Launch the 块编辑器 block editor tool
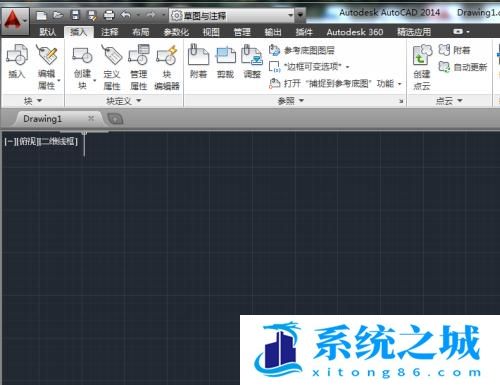Viewport: 500px width, 385px height. pos(167,68)
